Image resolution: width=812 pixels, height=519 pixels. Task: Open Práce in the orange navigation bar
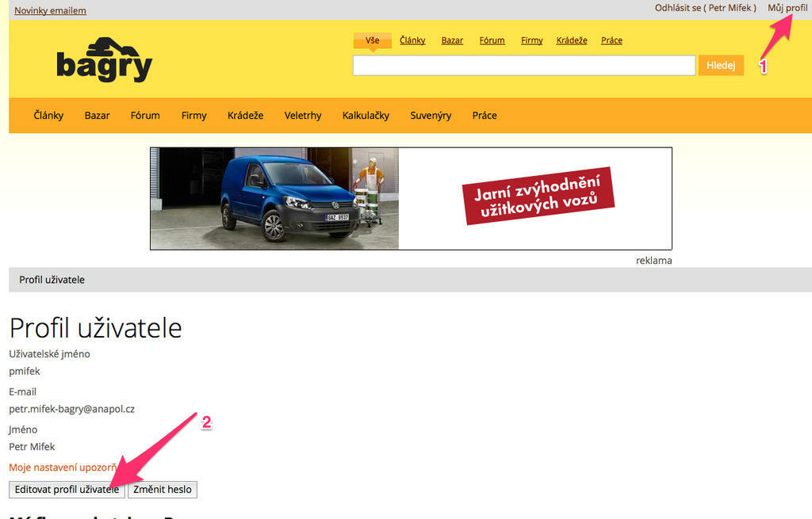tap(485, 116)
